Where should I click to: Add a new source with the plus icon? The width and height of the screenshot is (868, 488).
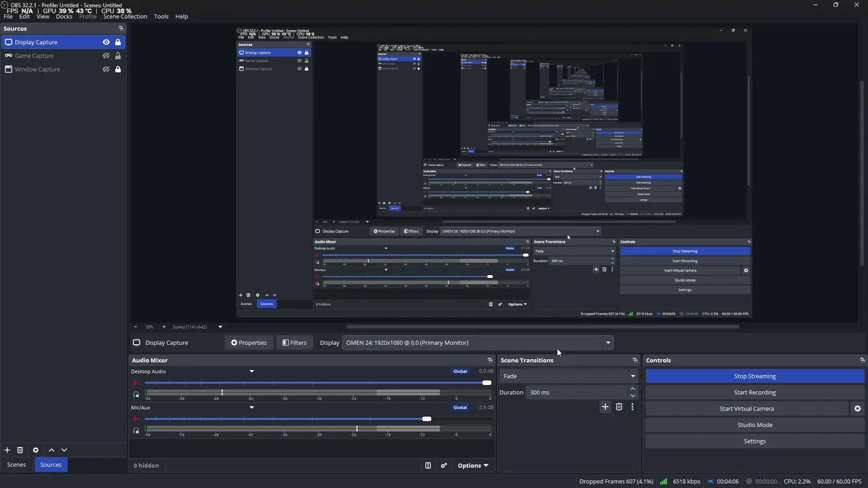click(x=7, y=450)
